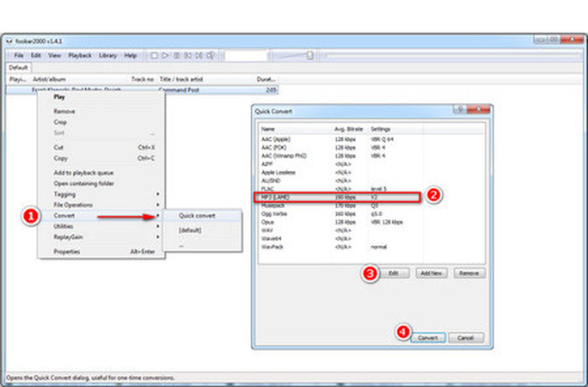The height and width of the screenshot is (387, 588).
Task: Click the Stop playback toolbar icon
Action: point(154,56)
